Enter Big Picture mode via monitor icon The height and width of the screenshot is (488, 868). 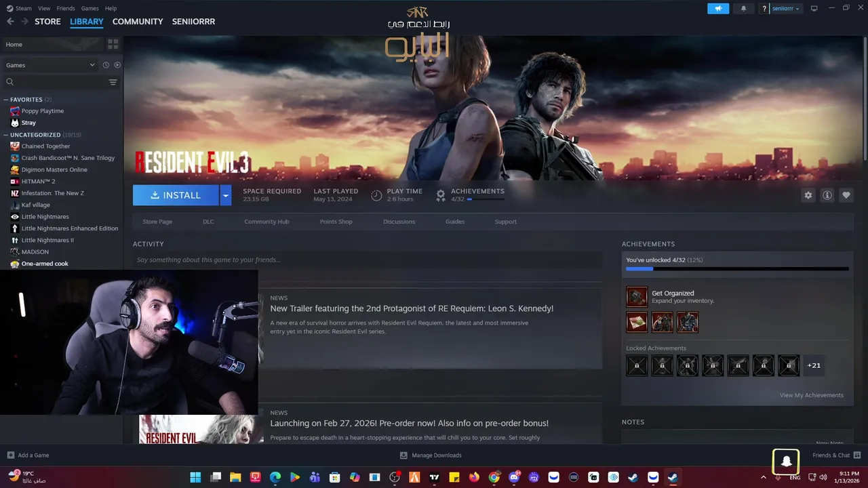click(x=814, y=8)
